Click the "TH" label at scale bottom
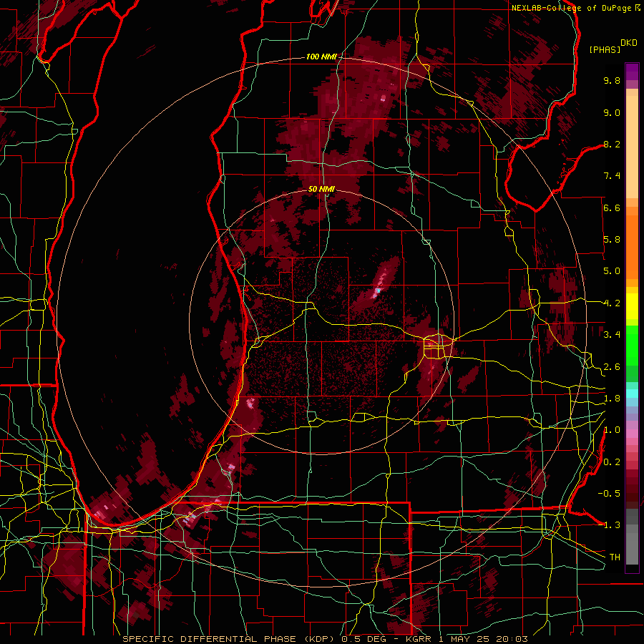 pyautogui.click(x=615, y=557)
